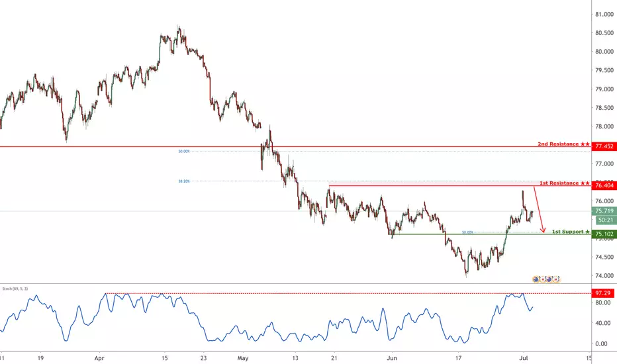Click the 40.00 stochastic axis label
Viewport: 617px width, 364px height.
pyautogui.click(x=603, y=323)
